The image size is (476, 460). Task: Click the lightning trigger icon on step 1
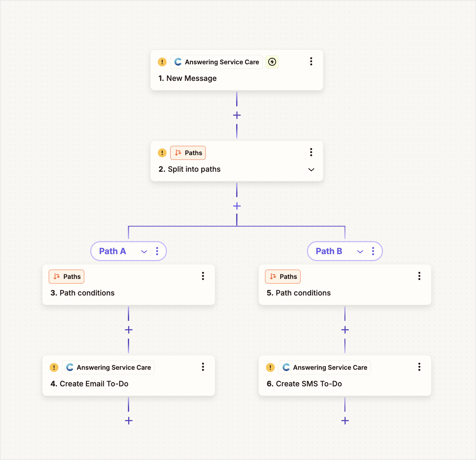(272, 62)
